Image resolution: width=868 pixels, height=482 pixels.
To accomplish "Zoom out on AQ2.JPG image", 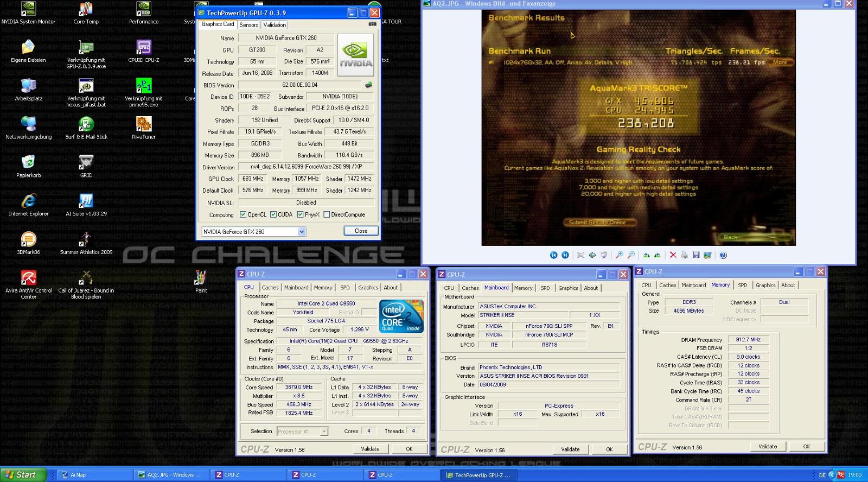I will pos(631,255).
